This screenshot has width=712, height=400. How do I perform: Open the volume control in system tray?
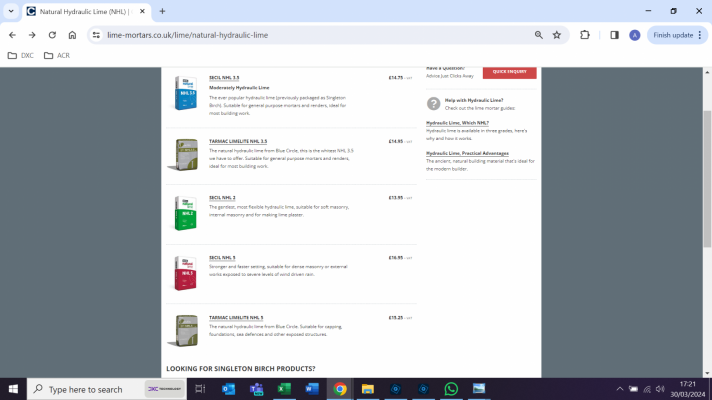pos(660,389)
